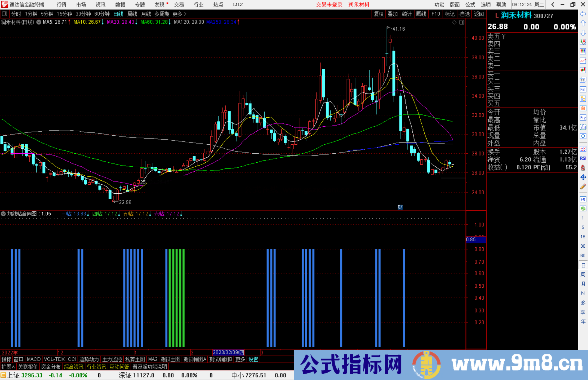Click the 财 financial marker on chart

(x=400, y=207)
